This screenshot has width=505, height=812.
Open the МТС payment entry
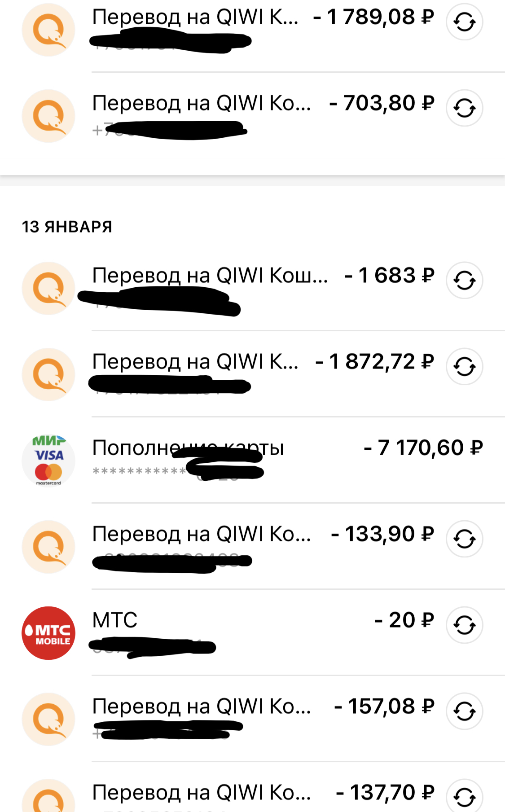pyautogui.click(x=115, y=620)
